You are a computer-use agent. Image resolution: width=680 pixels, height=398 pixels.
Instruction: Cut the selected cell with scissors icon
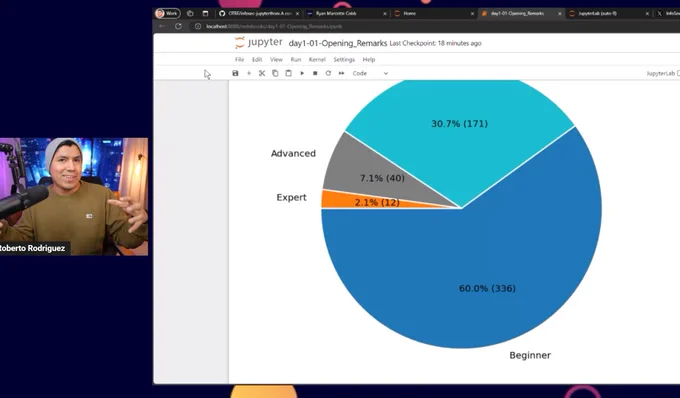click(262, 73)
